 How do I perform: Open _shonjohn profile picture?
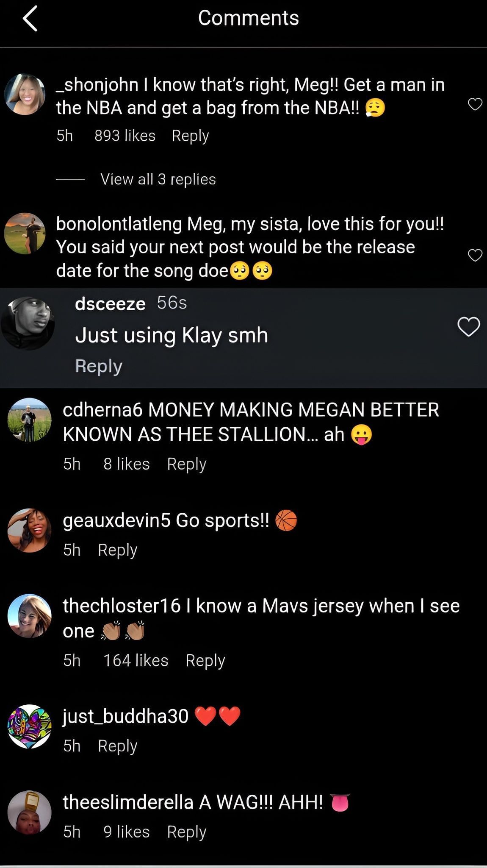point(25,95)
